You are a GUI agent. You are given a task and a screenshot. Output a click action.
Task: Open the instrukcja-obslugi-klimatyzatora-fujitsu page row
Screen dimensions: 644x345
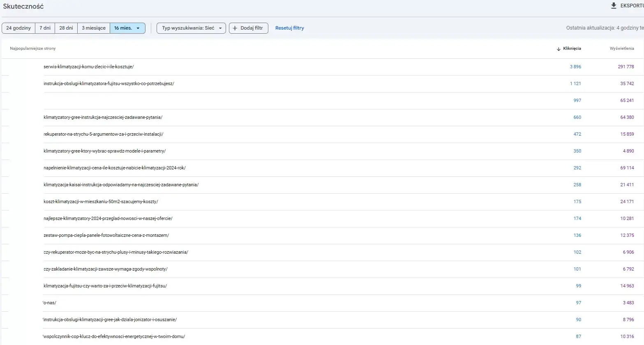pyautogui.click(x=109, y=83)
